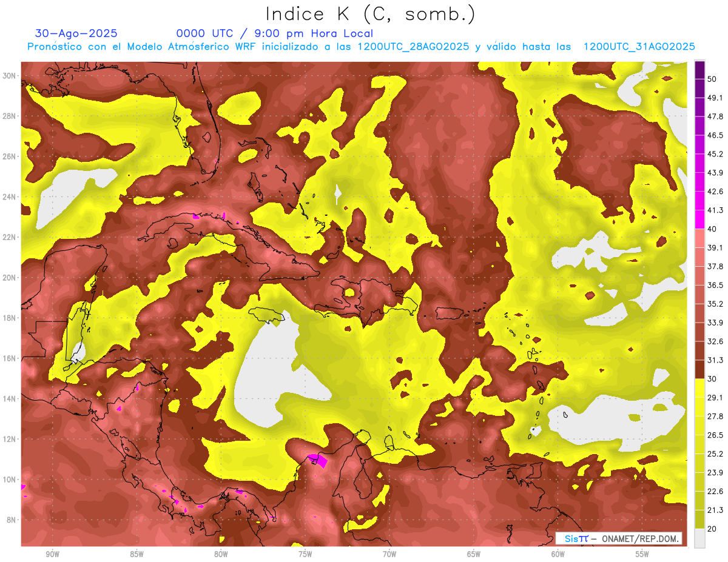Click the '85W' longitude axis label
728x562 pixels.
pos(136,554)
